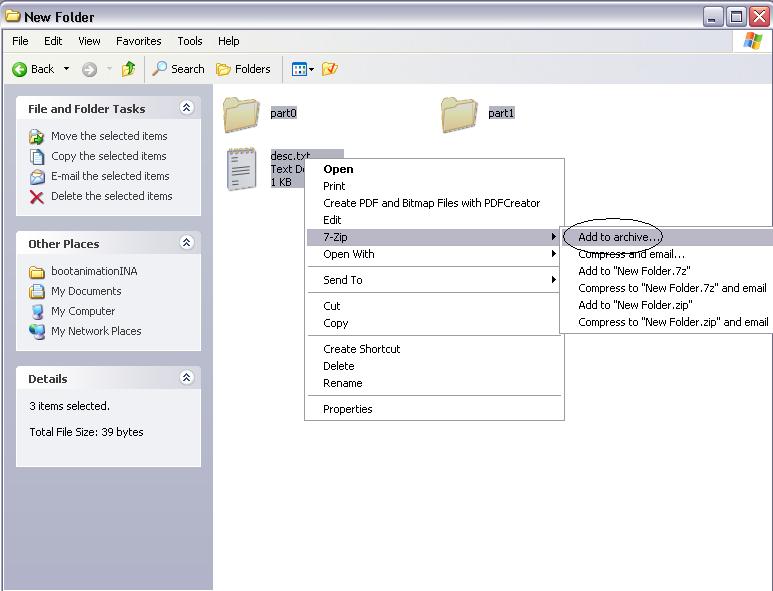Open the Help menu

pos(229,41)
